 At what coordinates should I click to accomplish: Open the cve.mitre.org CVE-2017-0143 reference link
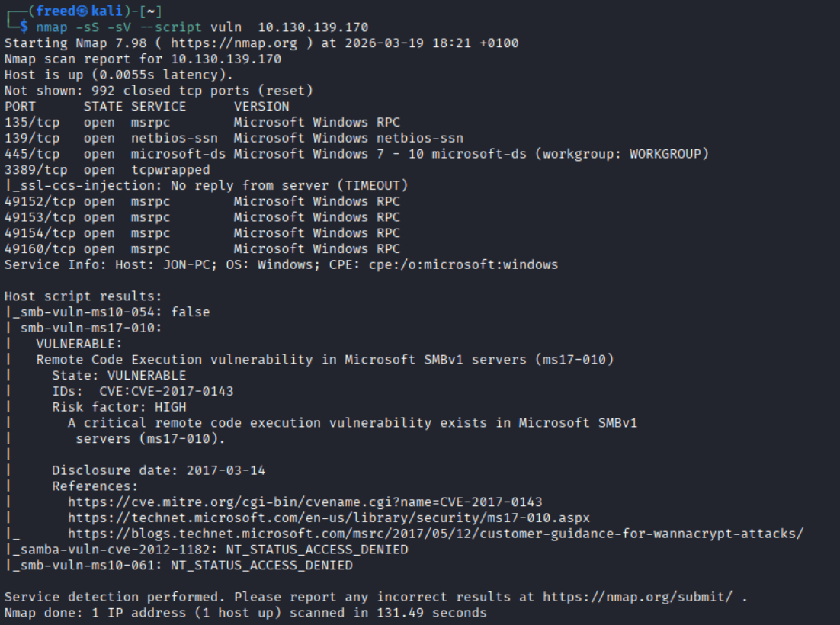[x=305, y=502]
